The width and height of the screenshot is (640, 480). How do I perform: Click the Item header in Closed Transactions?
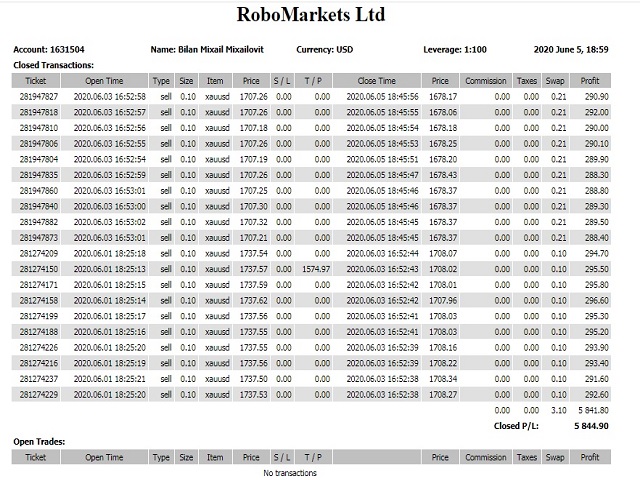pyautogui.click(x=215, y=81)
